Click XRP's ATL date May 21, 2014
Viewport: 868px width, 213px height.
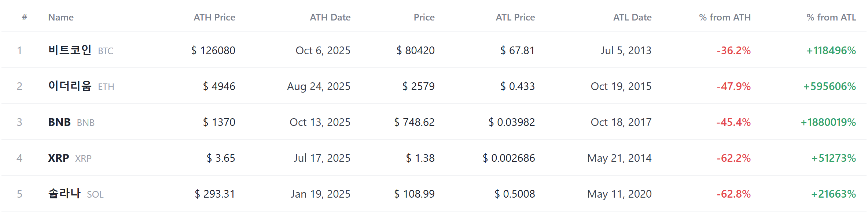point(619,158)
